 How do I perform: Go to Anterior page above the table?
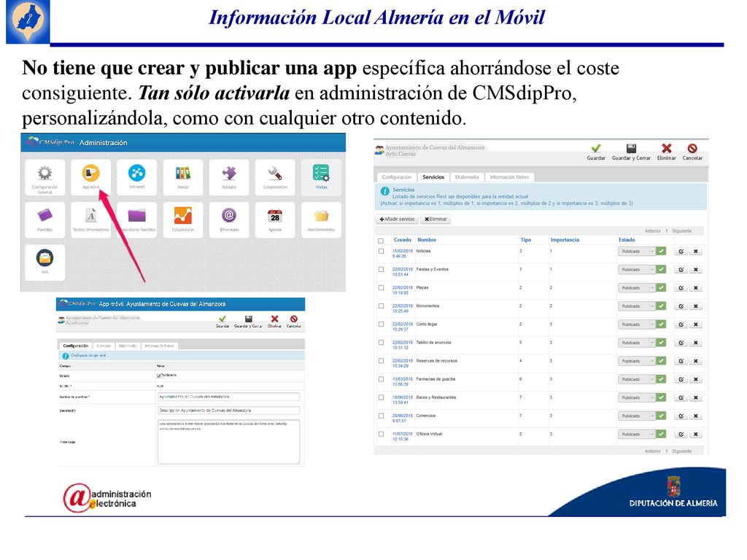[x=653, y=231]
